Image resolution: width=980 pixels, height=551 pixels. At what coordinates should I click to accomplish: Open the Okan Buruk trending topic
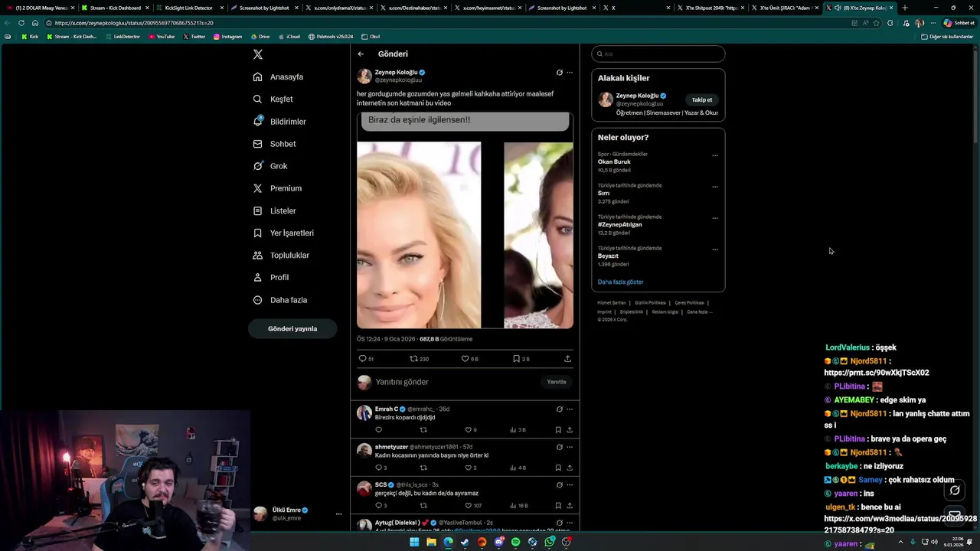[614, 161]
